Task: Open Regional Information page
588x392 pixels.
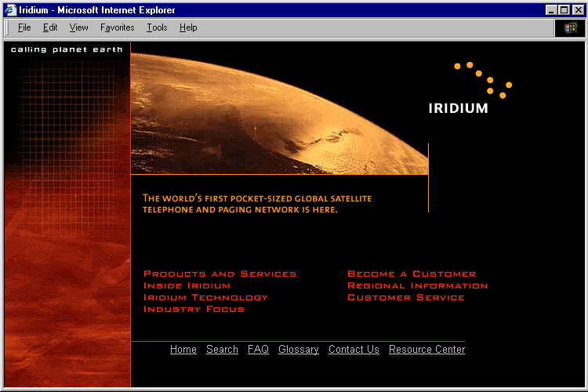Action: coord(417,286)
